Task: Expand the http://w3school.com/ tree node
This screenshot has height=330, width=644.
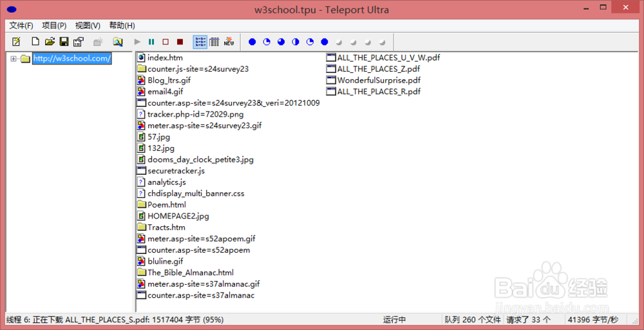Action: 13,59
